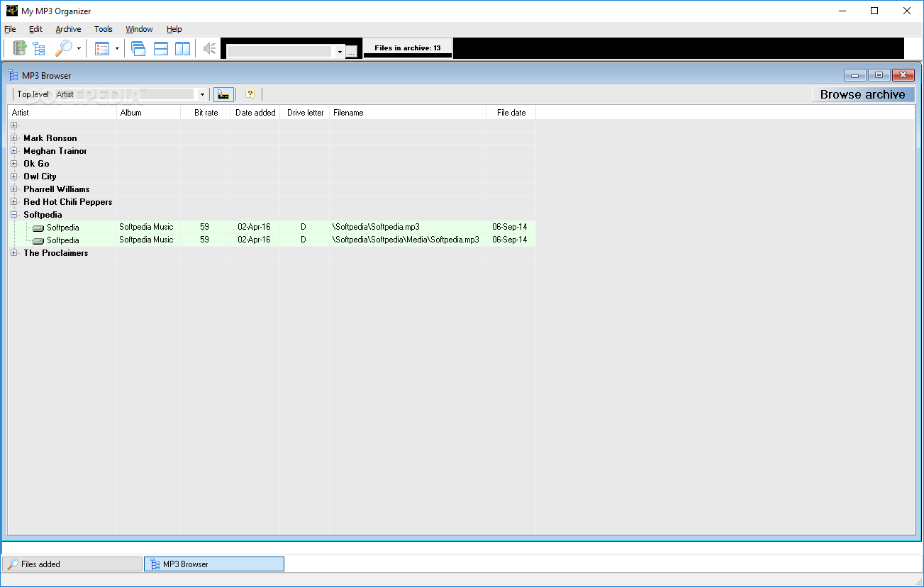
Task: Click the ellipsis browse button
Action: pos(351,52)
